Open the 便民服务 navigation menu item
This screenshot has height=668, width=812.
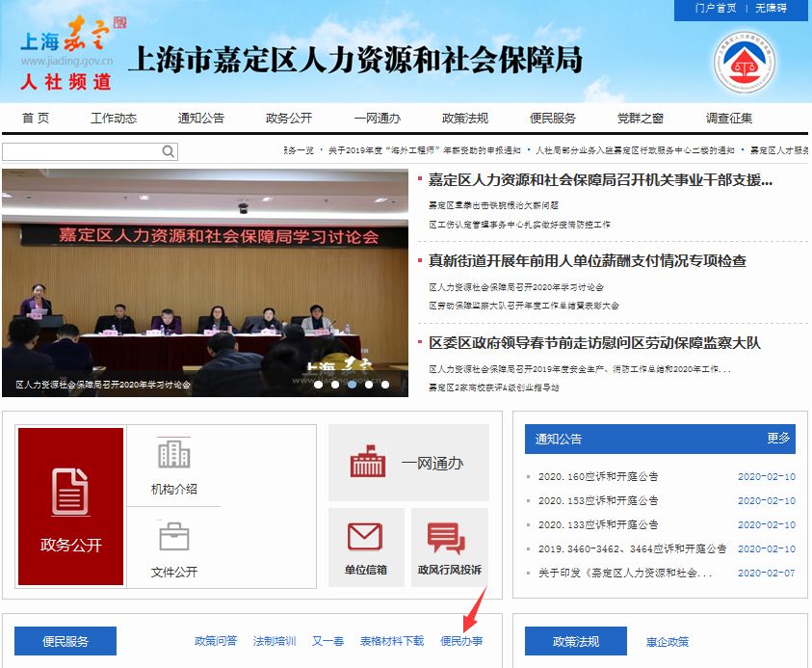553,119
